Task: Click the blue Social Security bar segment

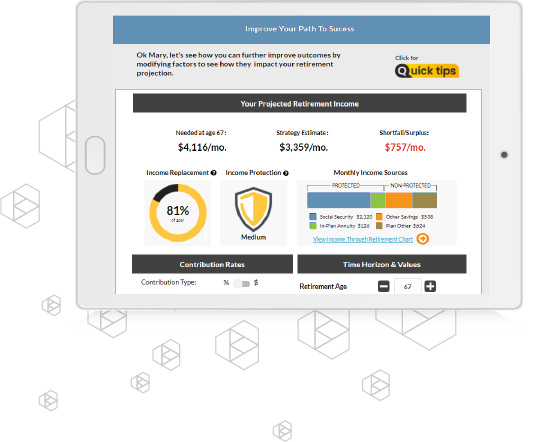Action: pyautogui.click(x=338, y=200)
